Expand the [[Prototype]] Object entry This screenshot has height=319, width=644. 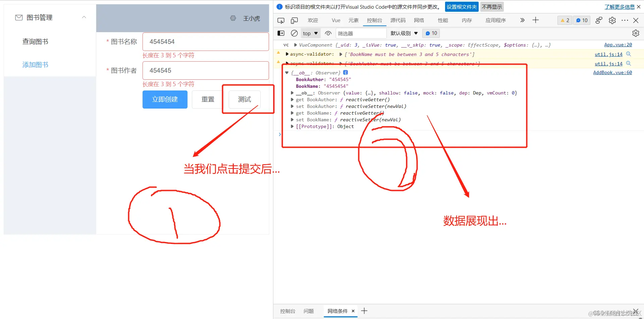coord(292,126)
